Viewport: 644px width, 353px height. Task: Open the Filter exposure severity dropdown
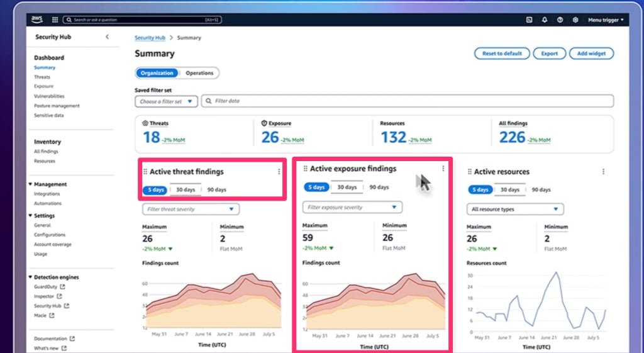pyautogui.click(x=352, y=207)
